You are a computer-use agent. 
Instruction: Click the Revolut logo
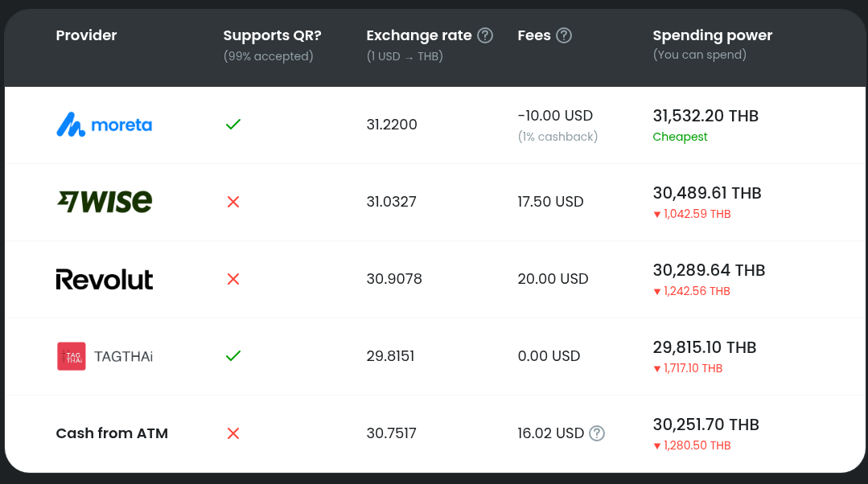105,279
